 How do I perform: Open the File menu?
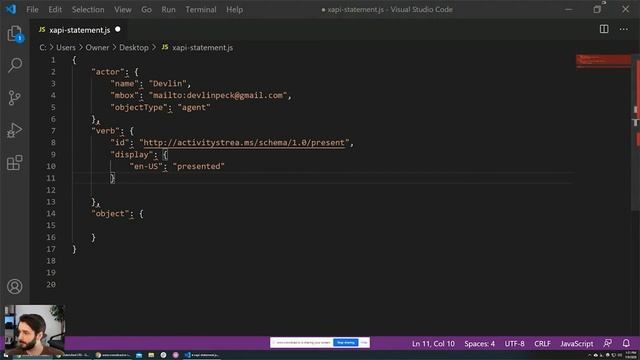tap(32, 9)
